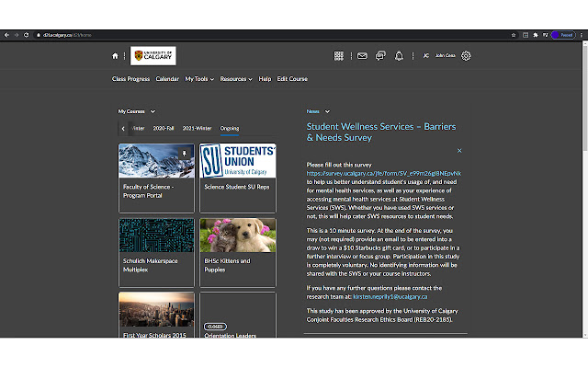Click the Students' Union thumbnail image
Screen dimensions: 588x368
tap(238, 161)
